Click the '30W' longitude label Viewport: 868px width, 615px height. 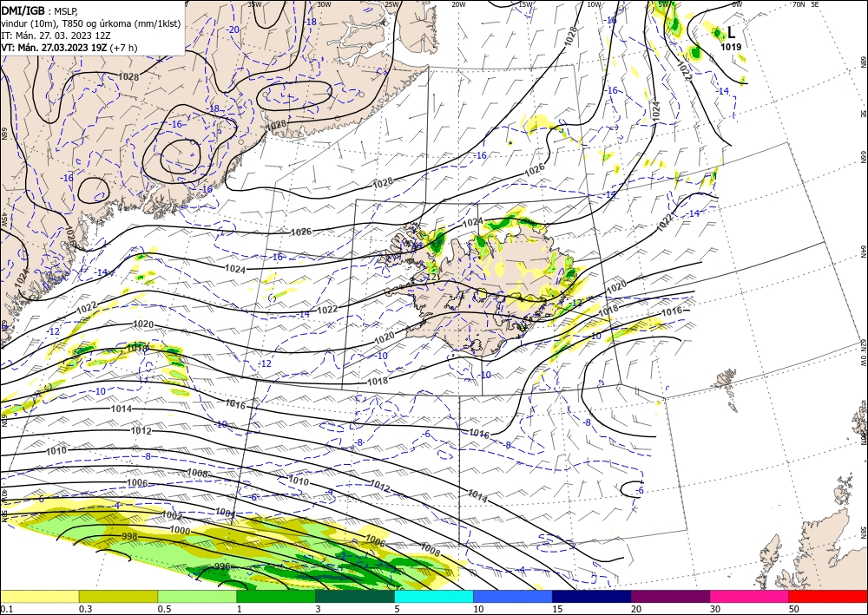point(325,4)
